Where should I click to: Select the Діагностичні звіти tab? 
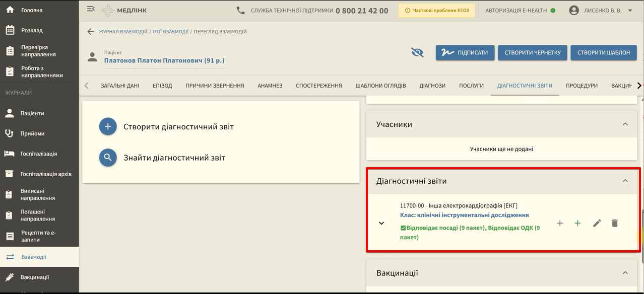click(525, 86)
